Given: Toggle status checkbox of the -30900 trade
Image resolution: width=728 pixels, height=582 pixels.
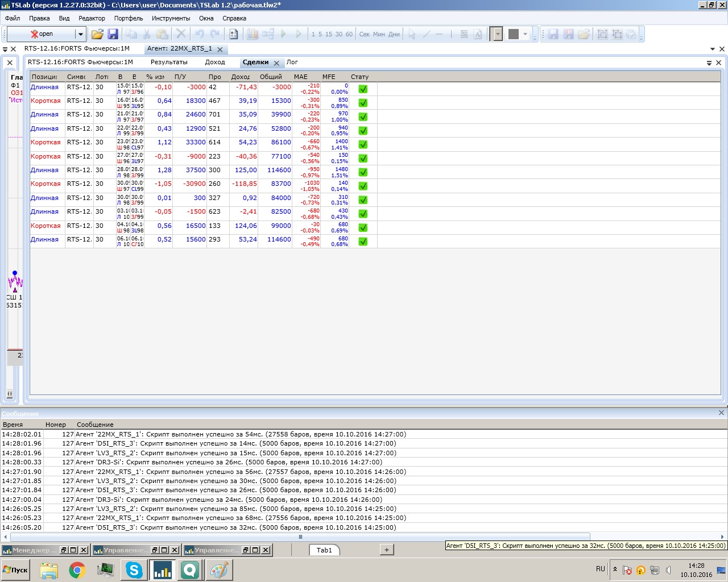Looking at the screenshot, I should tap(363, 186).
